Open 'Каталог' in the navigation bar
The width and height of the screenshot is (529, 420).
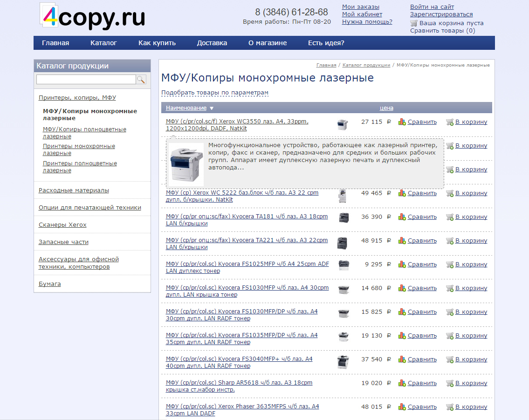pyautogui.click(x=103, y=43)
